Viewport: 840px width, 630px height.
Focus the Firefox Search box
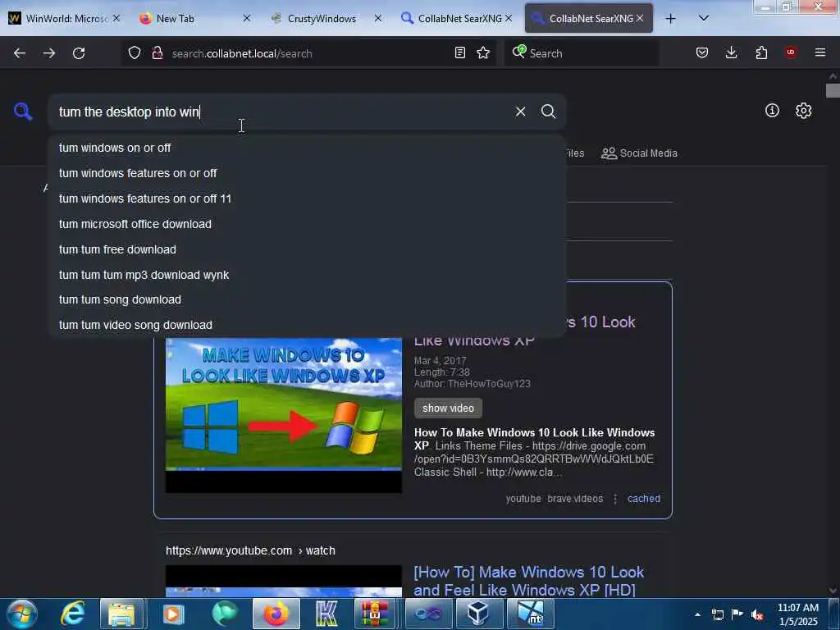582,53
